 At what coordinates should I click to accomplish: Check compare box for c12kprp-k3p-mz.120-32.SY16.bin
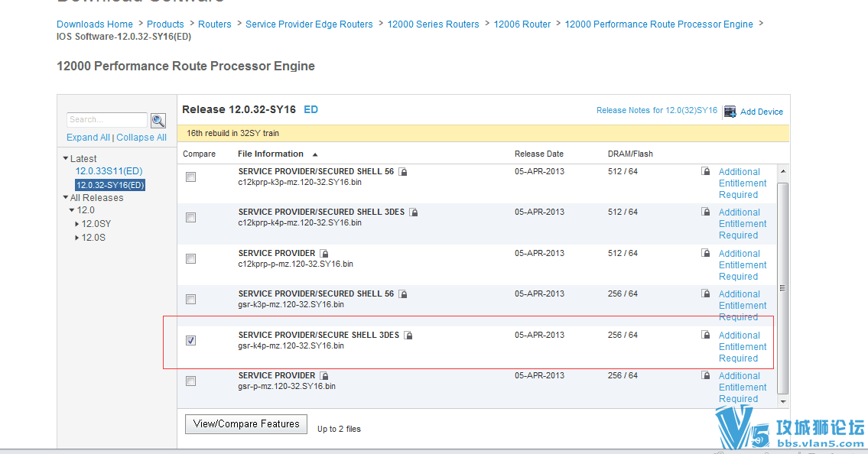pyautogui.click(x=191, y=177)
